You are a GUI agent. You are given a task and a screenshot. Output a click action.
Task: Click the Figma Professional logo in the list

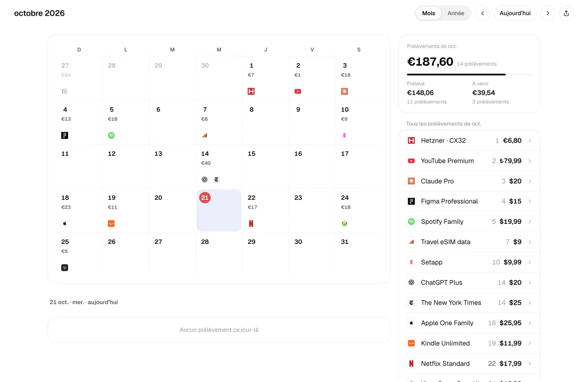coord(412,201)
